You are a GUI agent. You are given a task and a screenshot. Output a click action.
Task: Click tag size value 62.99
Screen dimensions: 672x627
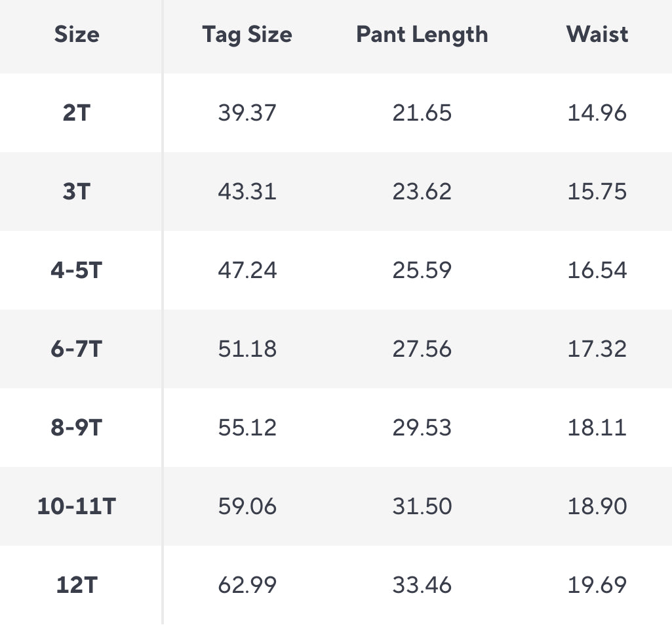point(247,585)
